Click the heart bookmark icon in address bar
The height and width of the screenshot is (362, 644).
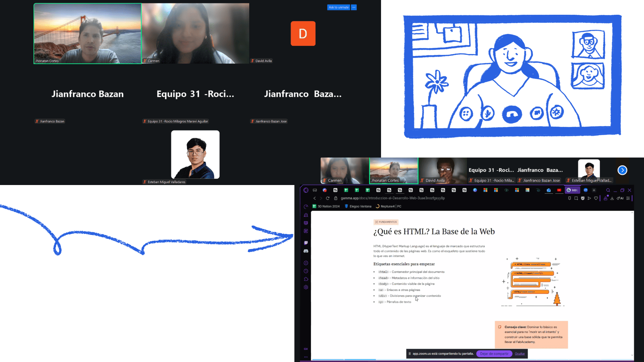click(596, 198)
